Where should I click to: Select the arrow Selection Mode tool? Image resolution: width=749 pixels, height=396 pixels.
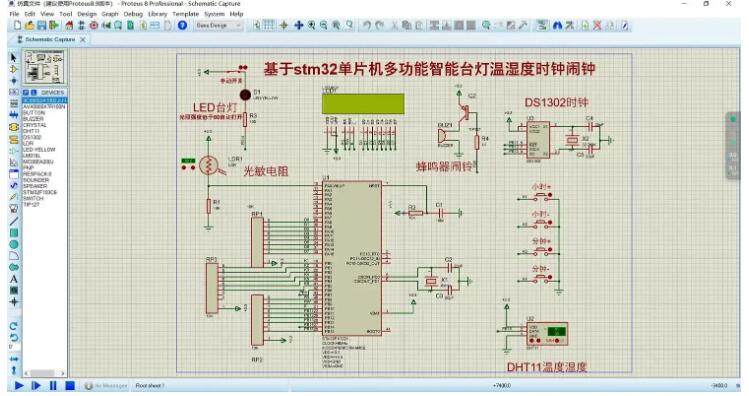13,57
